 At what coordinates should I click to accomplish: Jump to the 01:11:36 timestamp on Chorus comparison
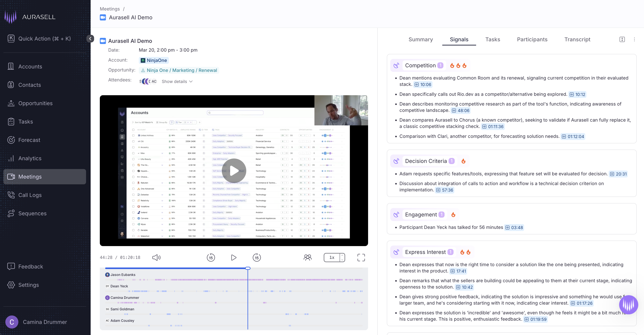coord(493,127)
